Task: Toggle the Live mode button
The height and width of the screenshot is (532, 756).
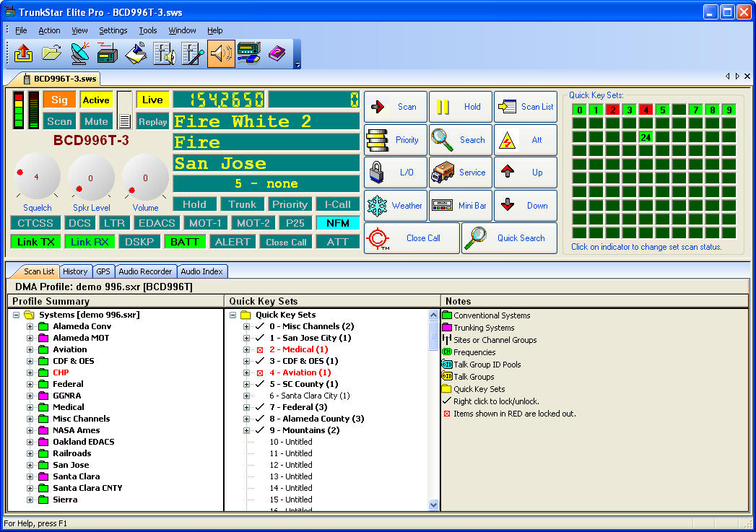Action: 152,100
